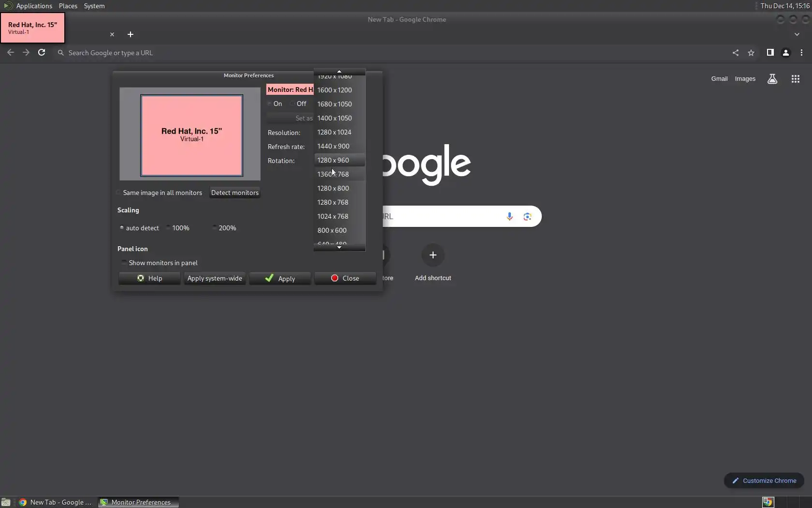Open Search Labs flask icon
This screenshot has height=508, width=812.
click(772, 79)
